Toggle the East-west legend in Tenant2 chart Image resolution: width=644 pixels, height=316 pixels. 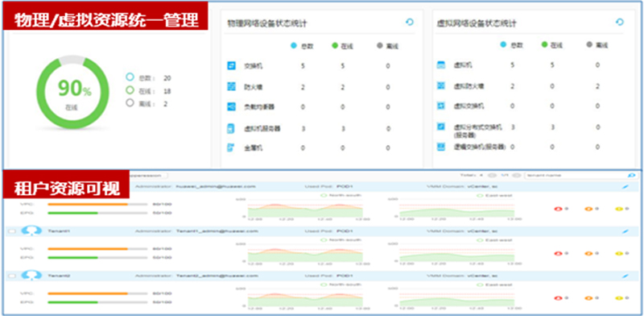pos(494,285)
